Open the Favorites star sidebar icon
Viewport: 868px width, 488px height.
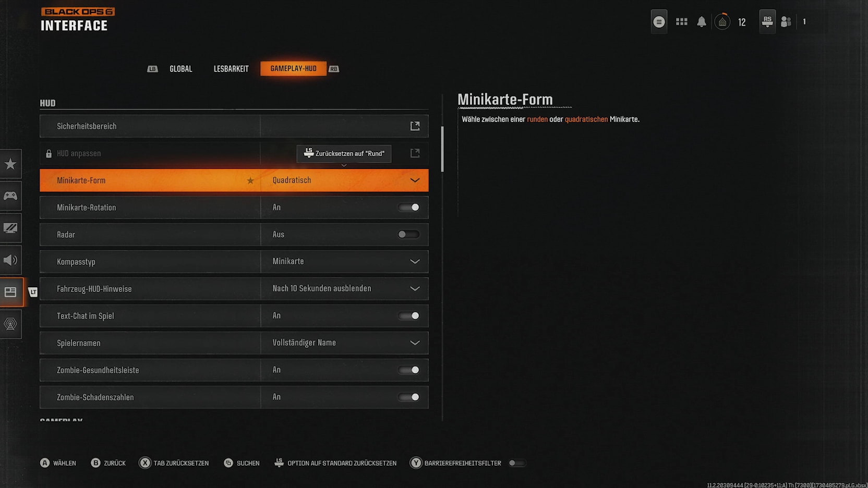[x=10, y=164]
